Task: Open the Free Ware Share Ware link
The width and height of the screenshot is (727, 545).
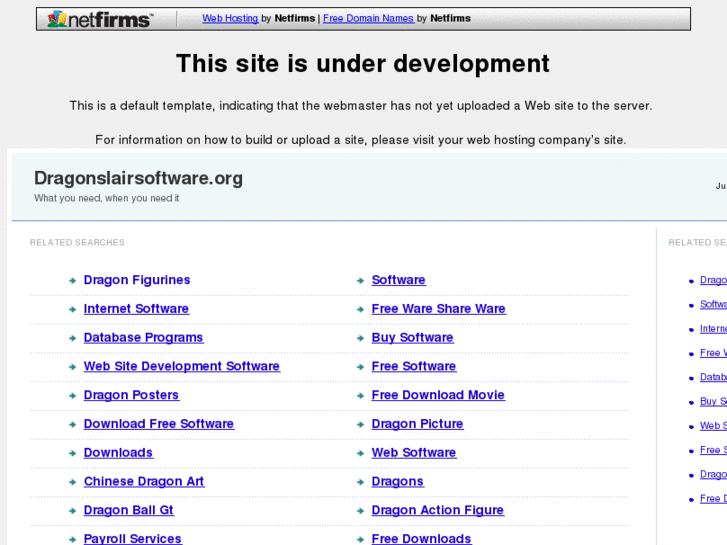Action: click(439, 309)
